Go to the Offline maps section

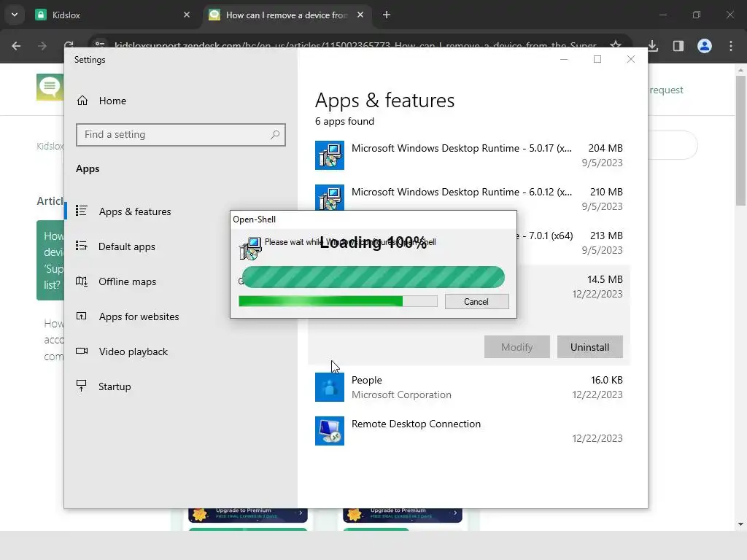tap(127, 281)
